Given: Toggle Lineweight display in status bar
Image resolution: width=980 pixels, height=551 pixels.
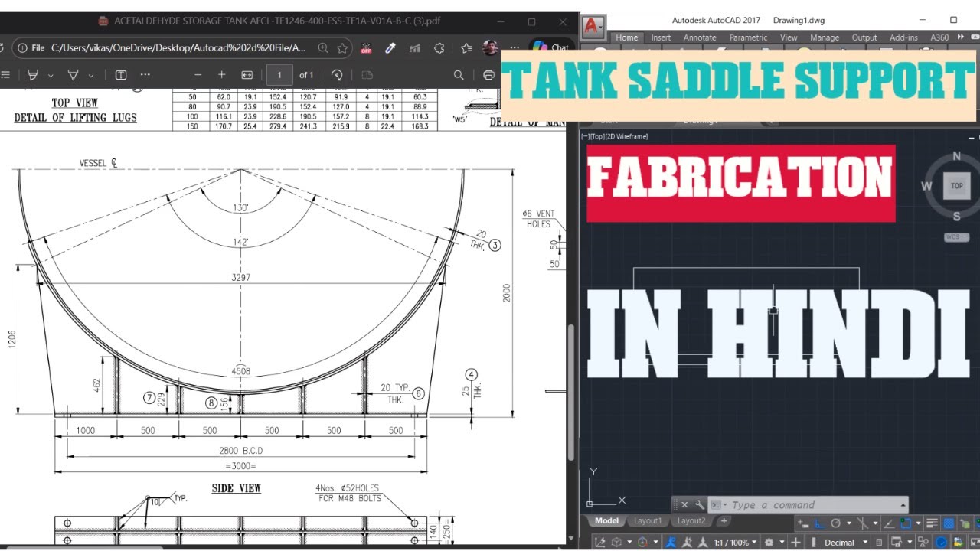Looking at the screenshot, I should click(x=933, y=523).
